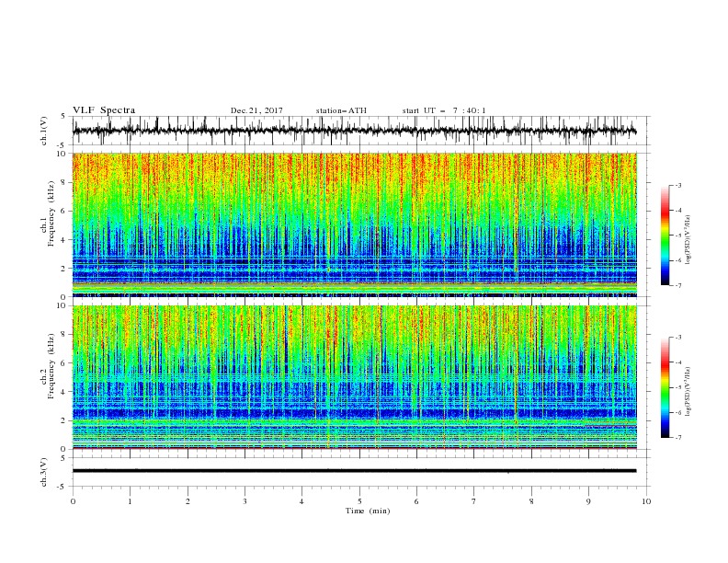Click the "1" tick on the time axis
The height and width of the screenshot is (563, 728).
coord(130,501)
